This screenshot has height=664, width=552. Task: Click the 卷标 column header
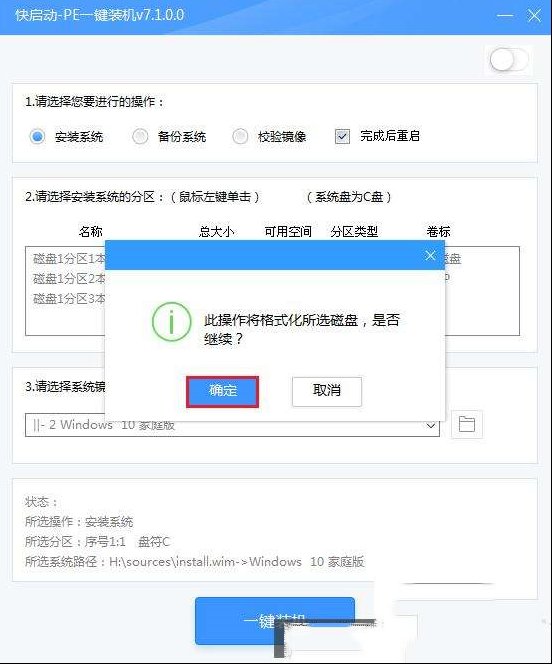[439, 232]
